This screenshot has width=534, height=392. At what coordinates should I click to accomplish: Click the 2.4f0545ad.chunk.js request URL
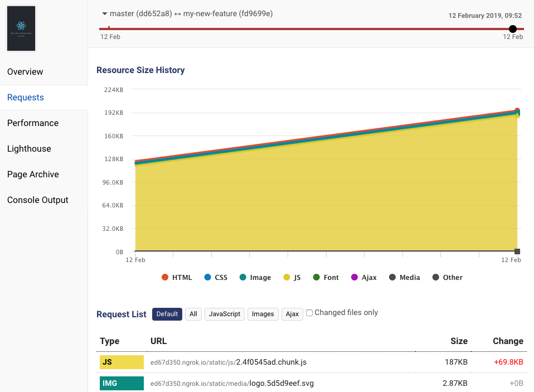click(x=229, y=362)
